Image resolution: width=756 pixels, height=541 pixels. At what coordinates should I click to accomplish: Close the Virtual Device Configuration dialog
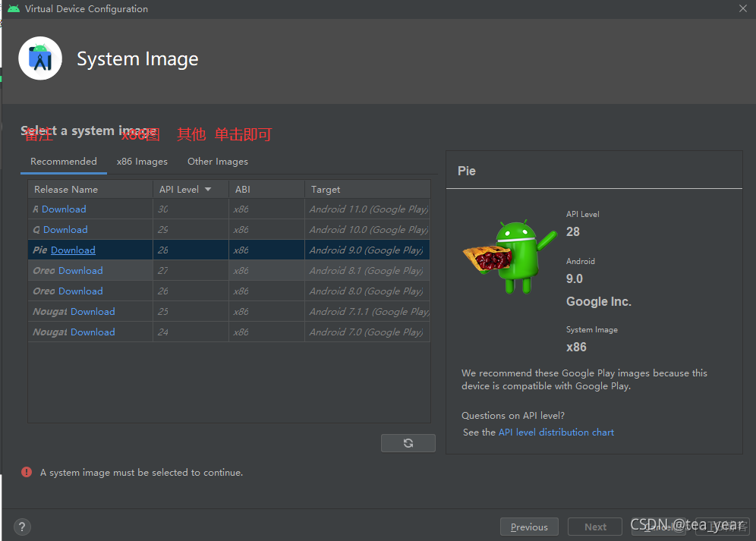[x=742, y=8]
